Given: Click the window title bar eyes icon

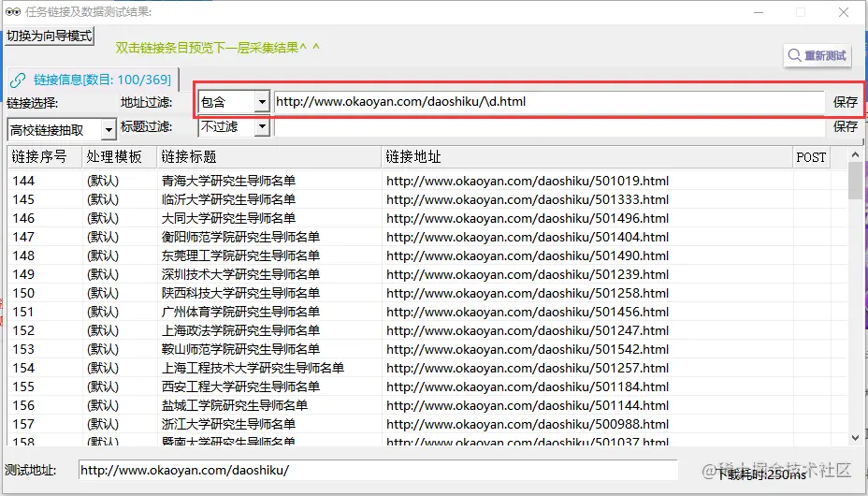Looking at the screenshot, I should (x=12, y=11).
